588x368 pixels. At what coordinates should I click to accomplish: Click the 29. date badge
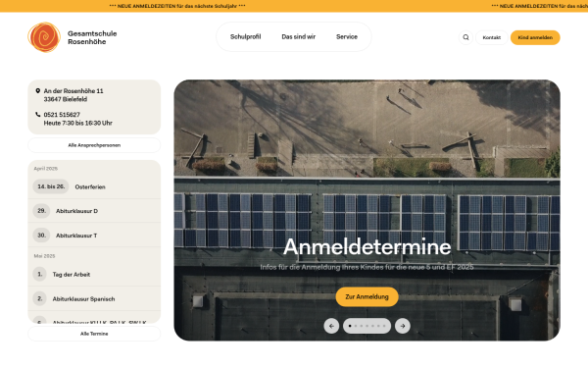pos(41,211)
